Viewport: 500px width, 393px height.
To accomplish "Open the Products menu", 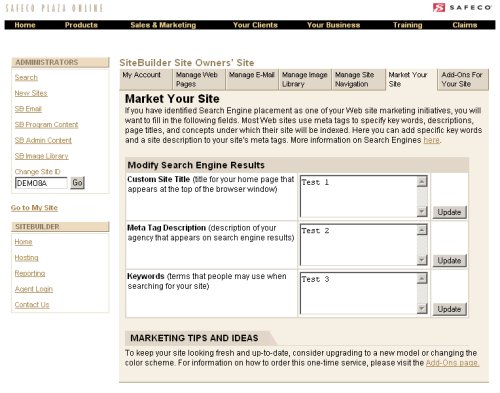I will [81, 25].
